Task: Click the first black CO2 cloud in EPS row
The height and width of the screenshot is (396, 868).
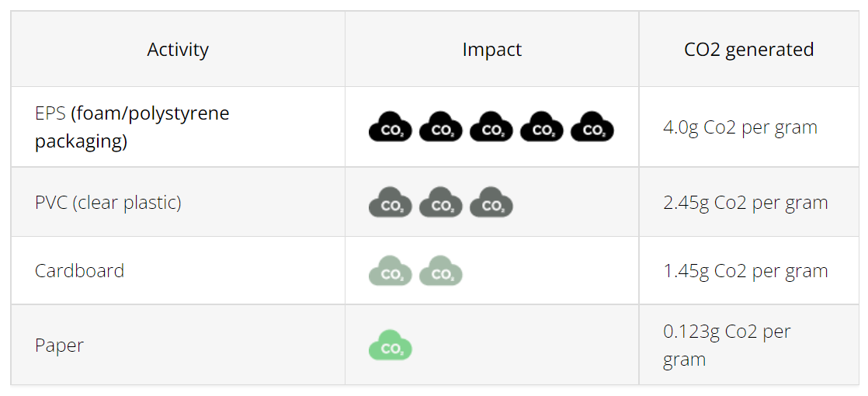Action: 391,127
